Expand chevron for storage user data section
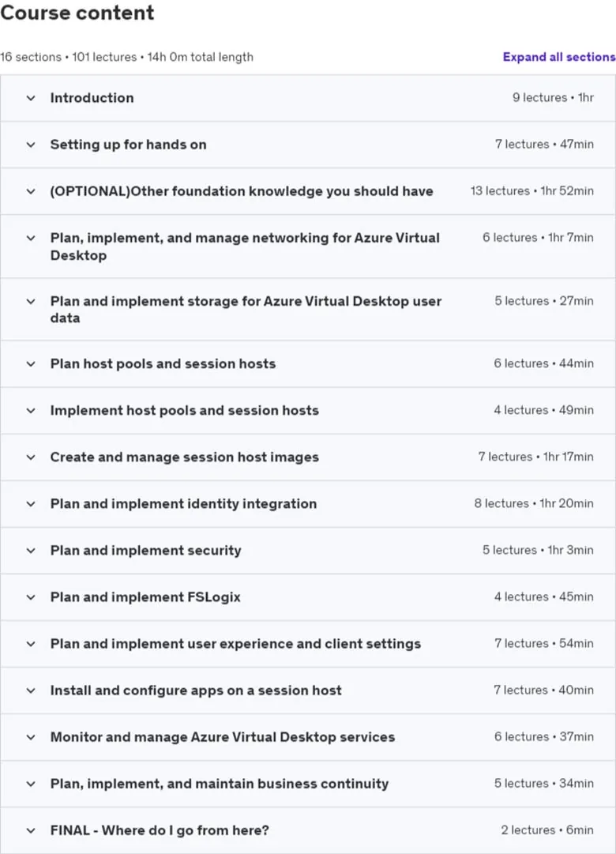The image size is (616, 854). 31,301
